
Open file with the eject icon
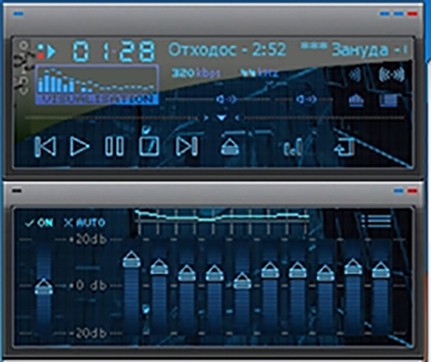230,146
